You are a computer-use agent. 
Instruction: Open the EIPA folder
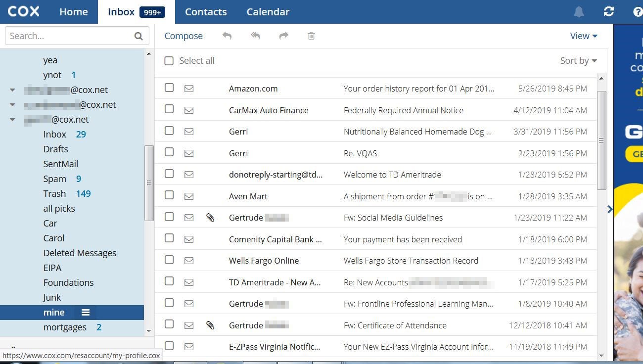52,268
